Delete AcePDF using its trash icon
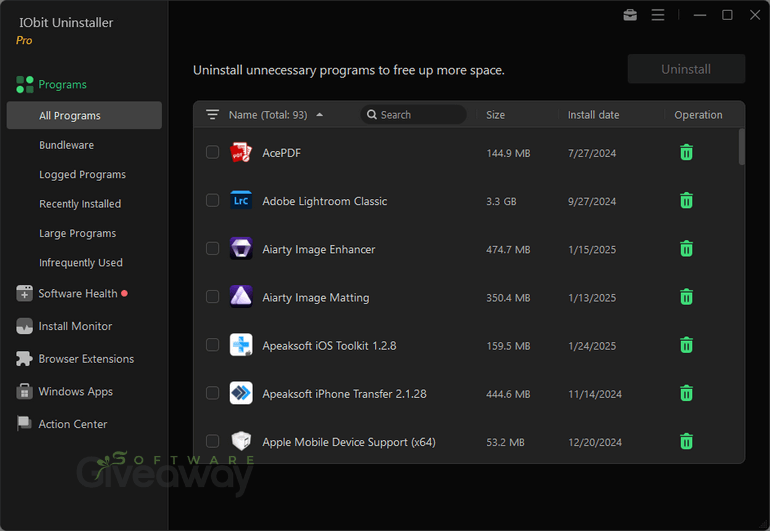The width and height of the screenshot is (770, 531). [687, 153]
